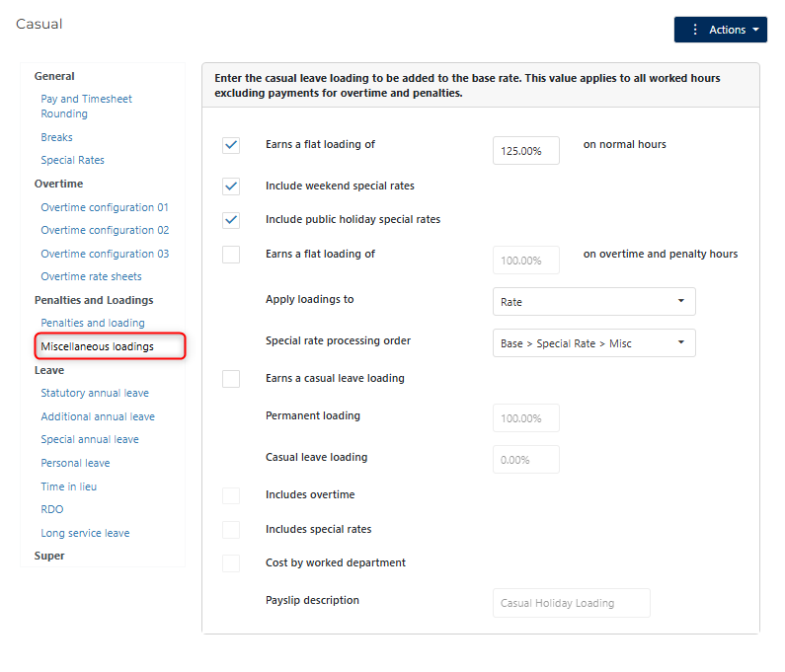
Task: Open Statutory annual leave settings
Action: [95, 393]
